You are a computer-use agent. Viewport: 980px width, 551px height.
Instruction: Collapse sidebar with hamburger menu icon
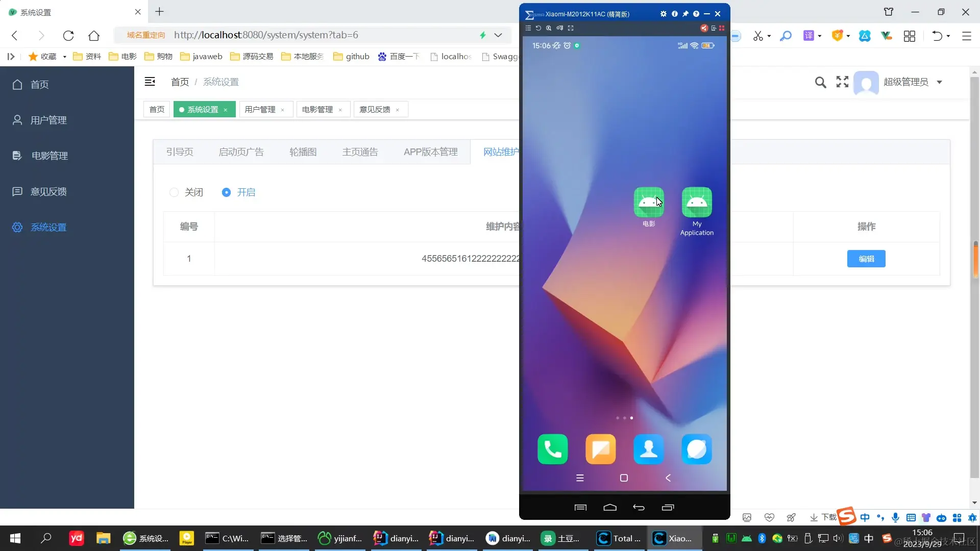coord(150,82)
